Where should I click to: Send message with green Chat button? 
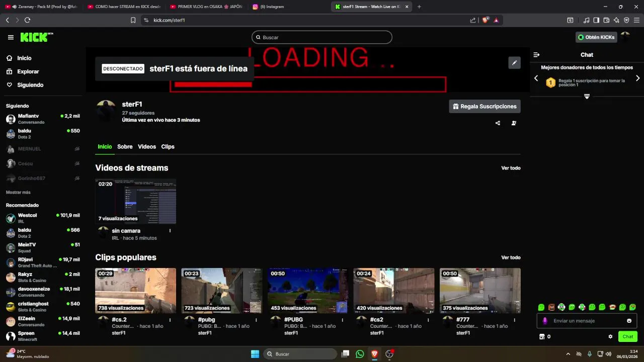click(x=628, y=337)
